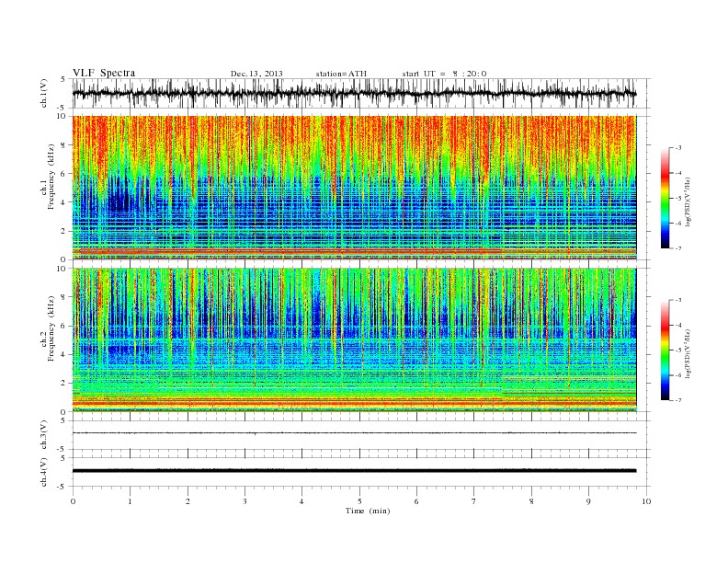Click the "8" kHz tick on ch.2 frequency axis
The image size is (728, 563).
[63, 297]
